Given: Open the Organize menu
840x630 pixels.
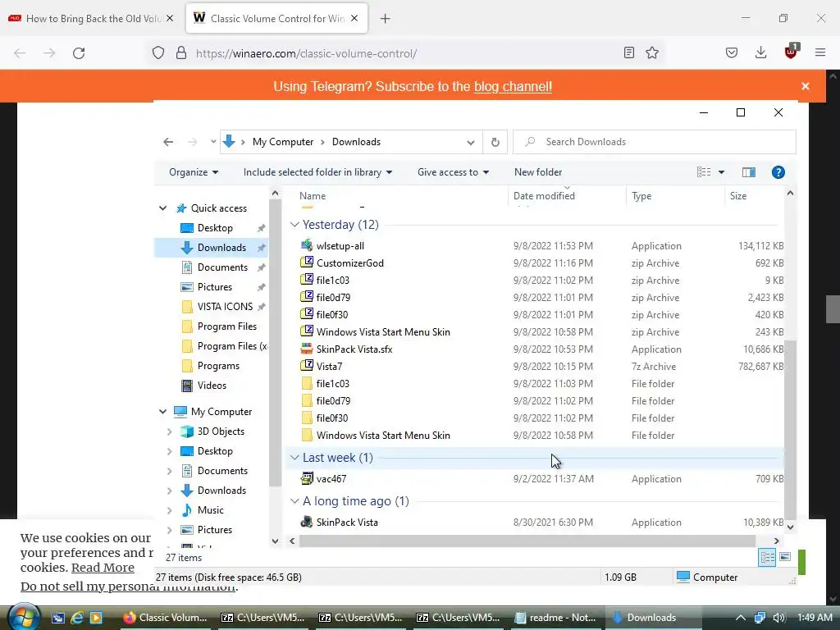Looking at the screenshot, I should [x=194, y=172].
